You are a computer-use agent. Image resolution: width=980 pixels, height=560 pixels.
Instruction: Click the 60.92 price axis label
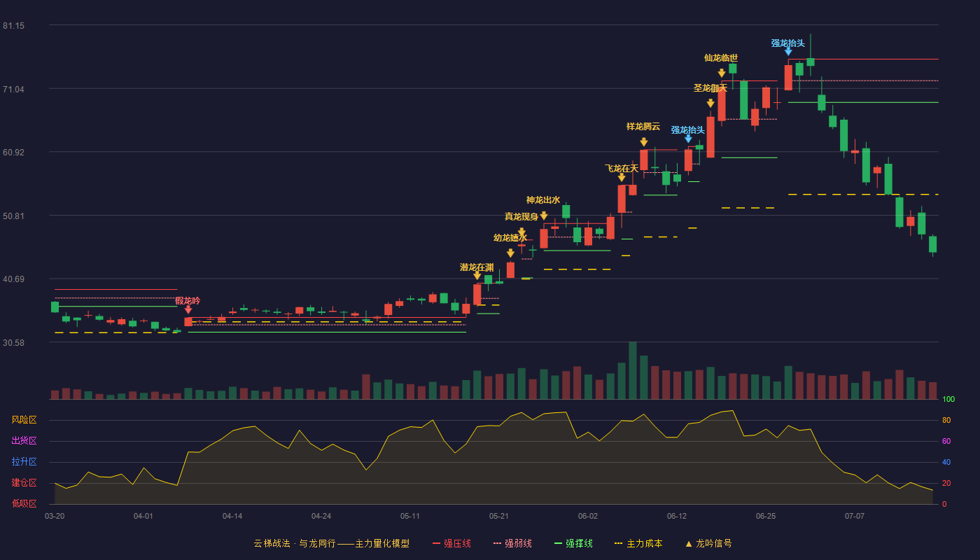(13, 152)
